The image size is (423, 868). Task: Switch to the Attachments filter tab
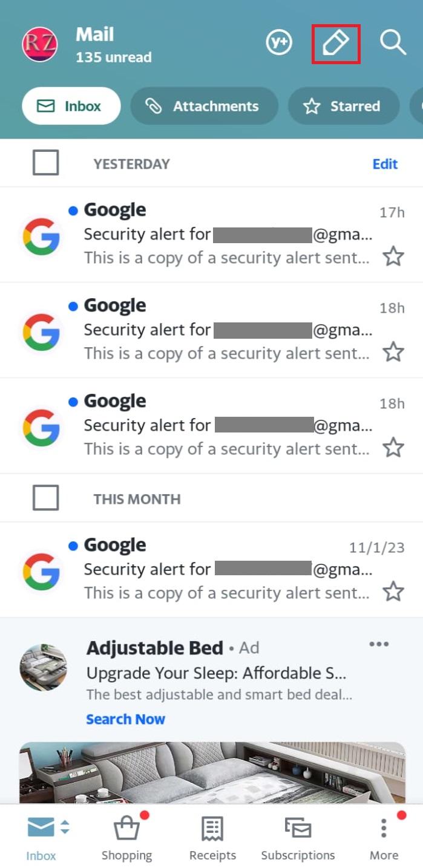tap(204, 106)
